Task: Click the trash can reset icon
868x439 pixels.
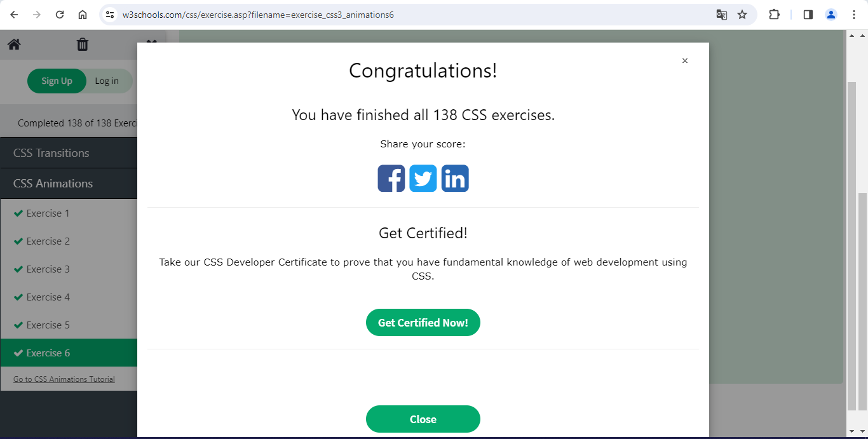Action: (x=83, y=44)
